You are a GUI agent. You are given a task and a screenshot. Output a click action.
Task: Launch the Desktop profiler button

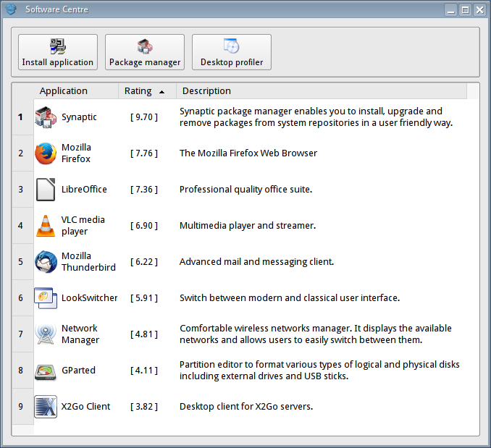[x=232, y=52]
